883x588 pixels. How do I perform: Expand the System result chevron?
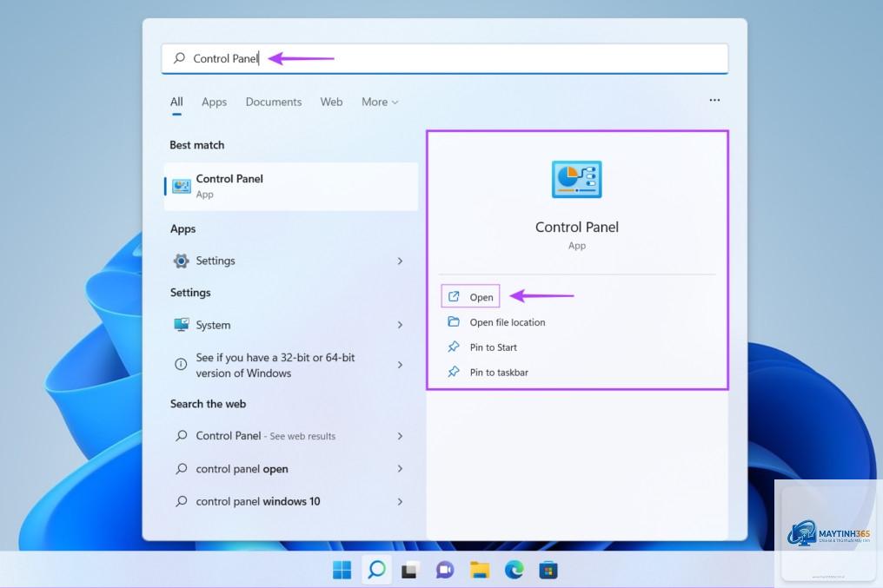click(x=400, y=325)
